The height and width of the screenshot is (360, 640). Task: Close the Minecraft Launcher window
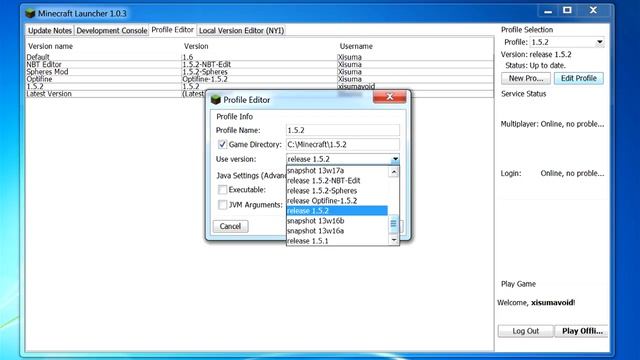point(593,10)
